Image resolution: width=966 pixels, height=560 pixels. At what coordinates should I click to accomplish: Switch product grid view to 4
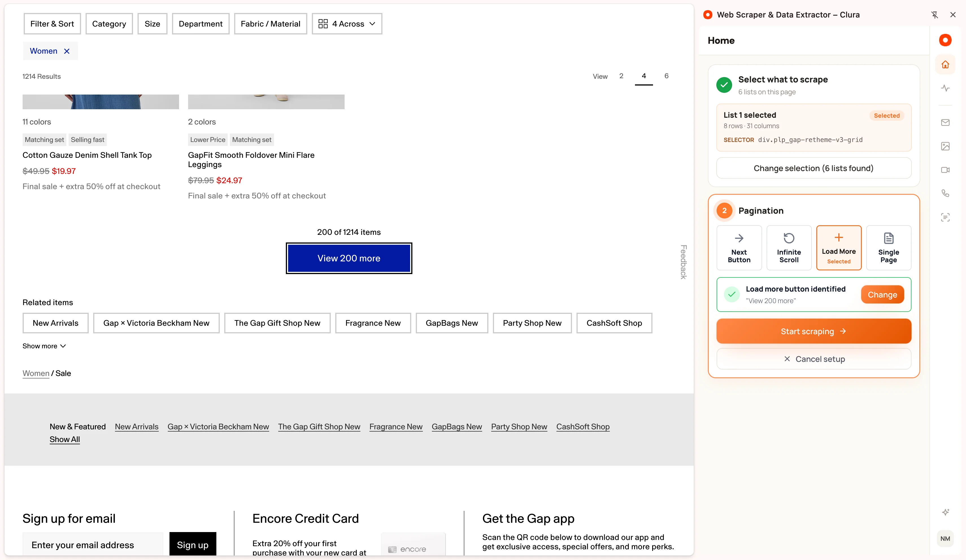point(644,76)
